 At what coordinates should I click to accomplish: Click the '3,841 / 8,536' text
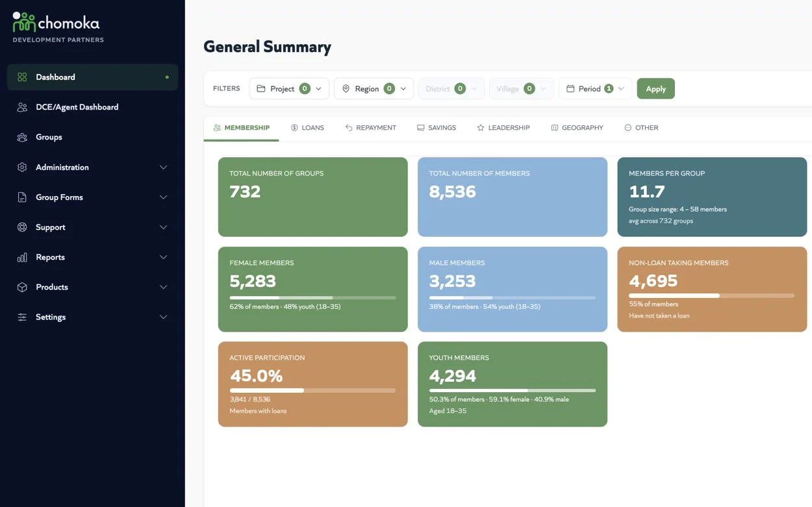250,399
